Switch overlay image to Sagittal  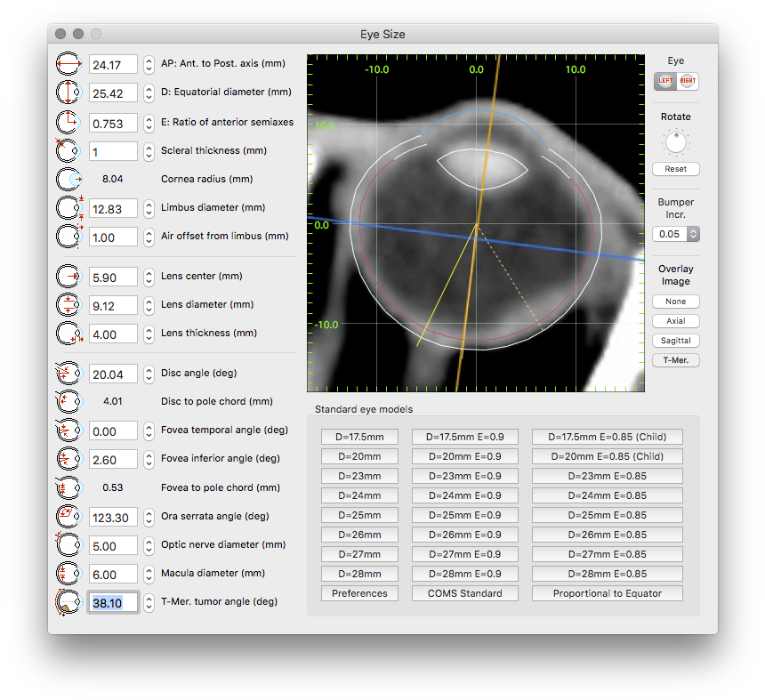point(675,340)
